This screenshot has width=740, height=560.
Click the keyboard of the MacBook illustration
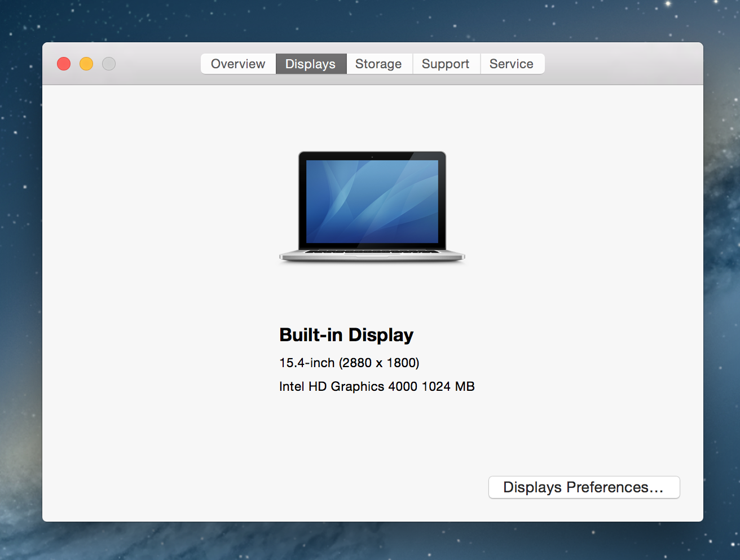click(x=372, y=252)
